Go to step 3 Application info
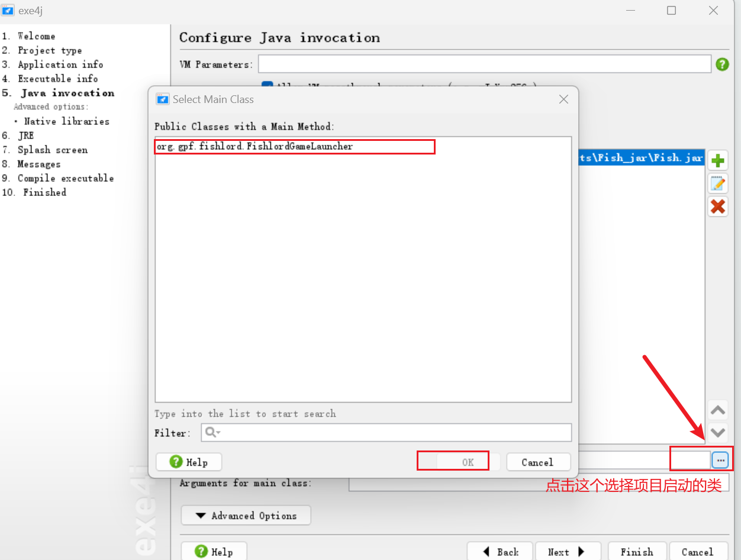Viewport: 741px width, 560px height. 53,65
